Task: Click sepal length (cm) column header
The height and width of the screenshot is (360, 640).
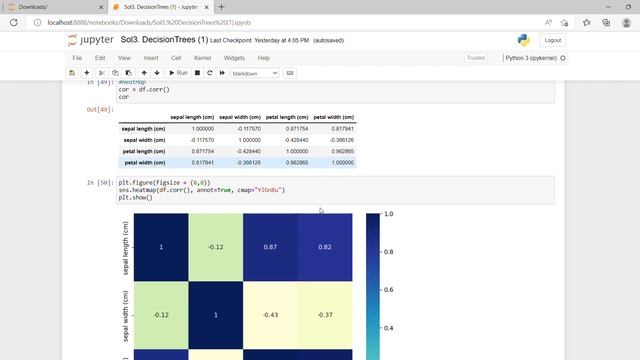Action: (192, 117)
